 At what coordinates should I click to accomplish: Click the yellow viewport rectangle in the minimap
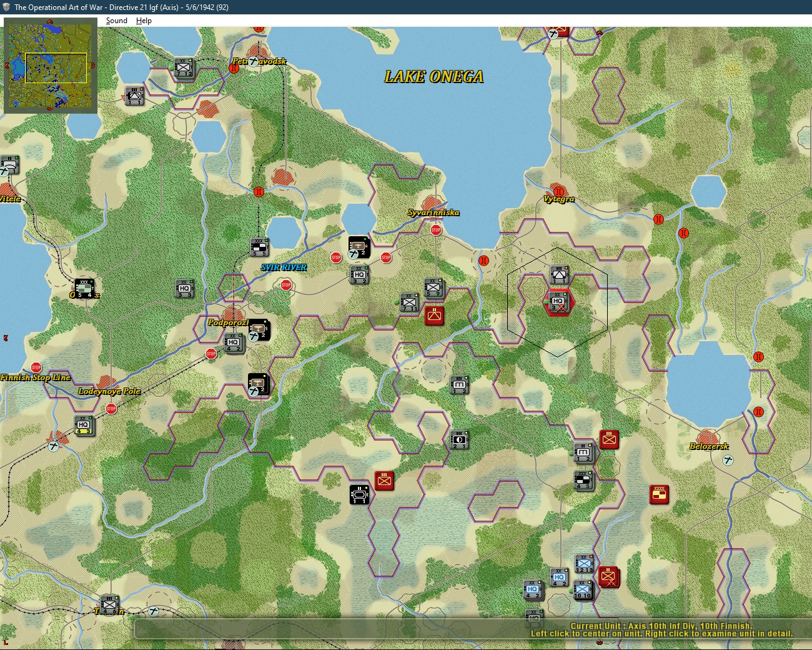pyautogui.click(x=56, y=68)
